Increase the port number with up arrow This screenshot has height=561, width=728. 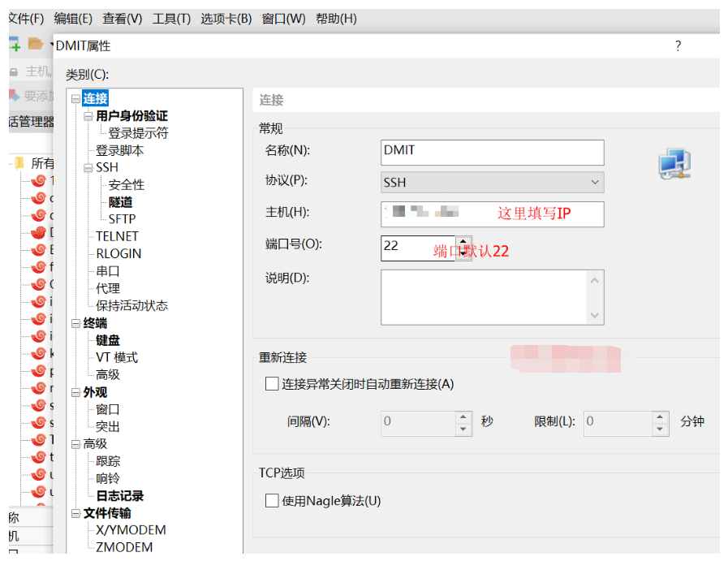[x=463, y=242]
